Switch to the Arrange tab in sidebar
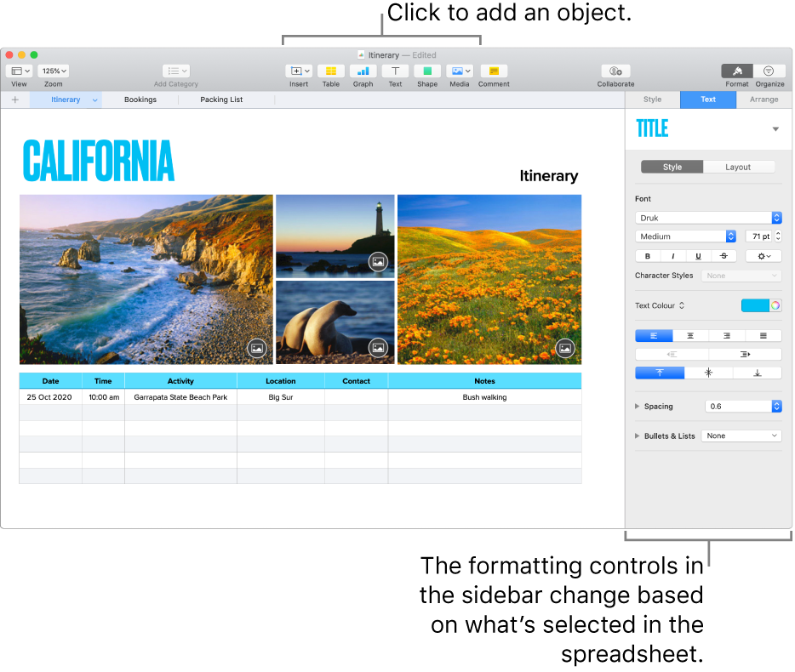795x672 pixels. pyautogui.click(x=764, y=100)
